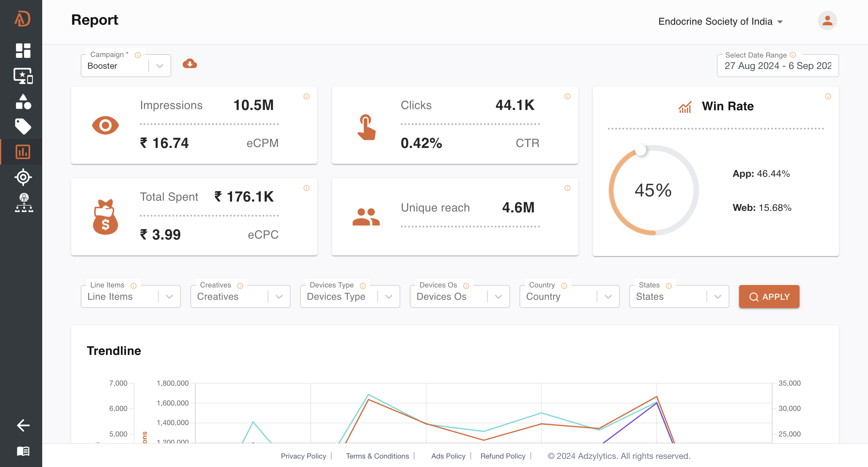This screenshot has height=467, width=868.
Task: Open the user hierarchy sidebar icon
Action: click(x=24, y=202)
